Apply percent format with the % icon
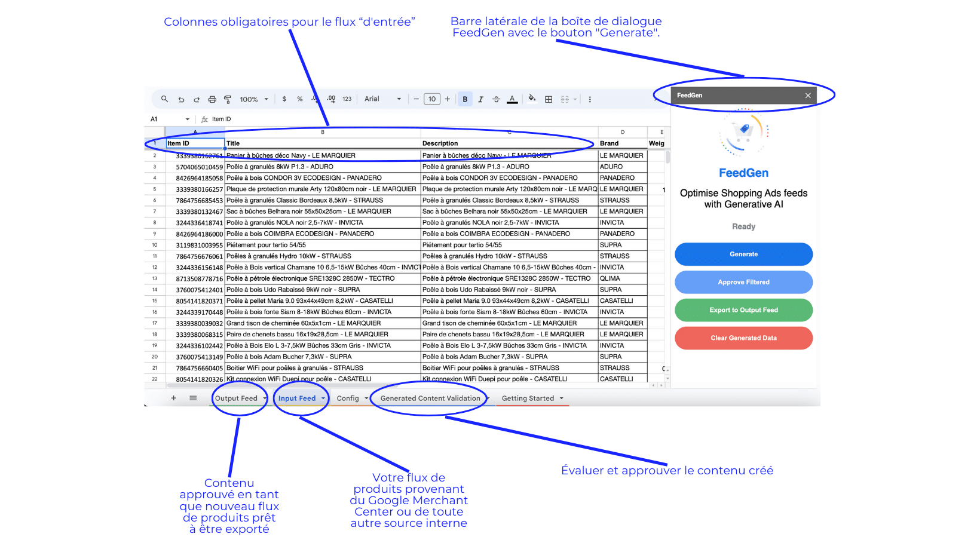Screen dimensions: 980x552 pos(300,99)
